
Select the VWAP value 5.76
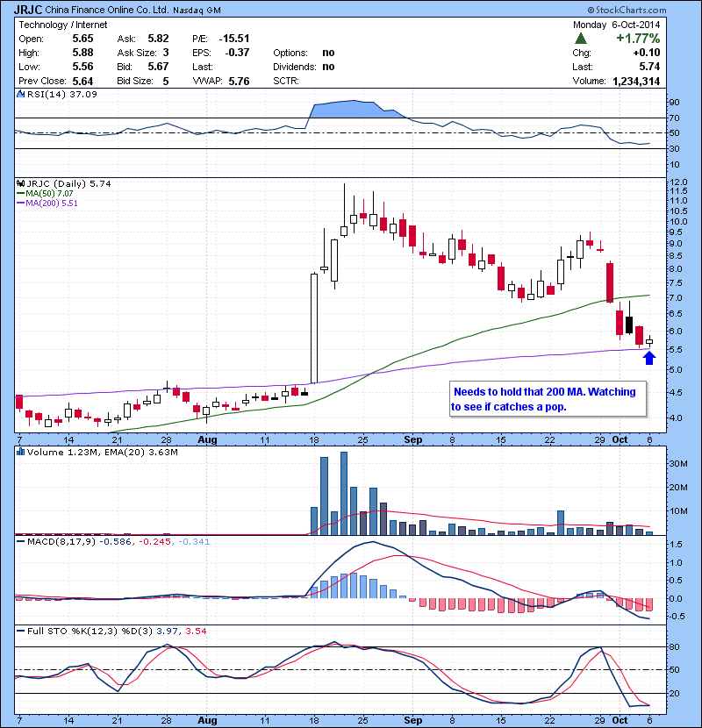(239, 82)
